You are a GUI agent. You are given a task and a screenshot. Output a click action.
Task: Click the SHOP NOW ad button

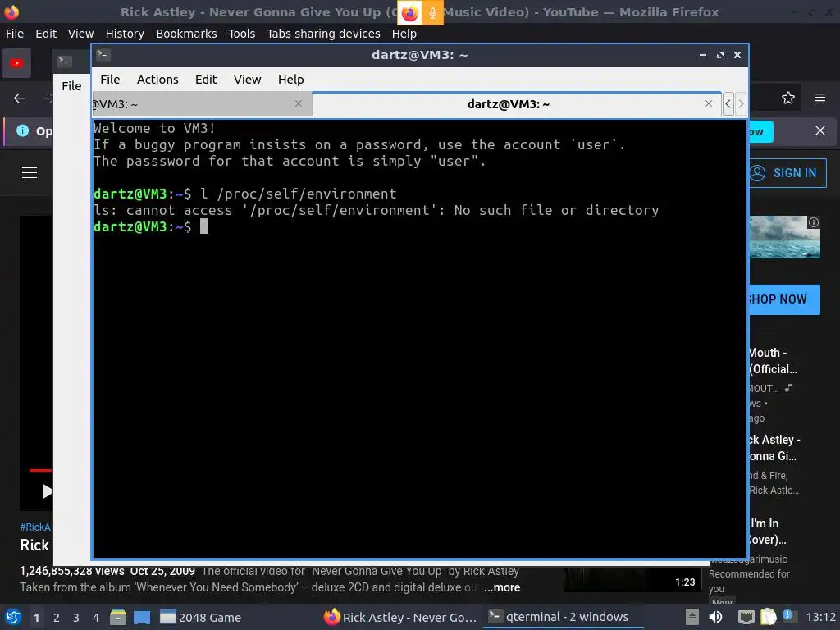pos(783,299)
